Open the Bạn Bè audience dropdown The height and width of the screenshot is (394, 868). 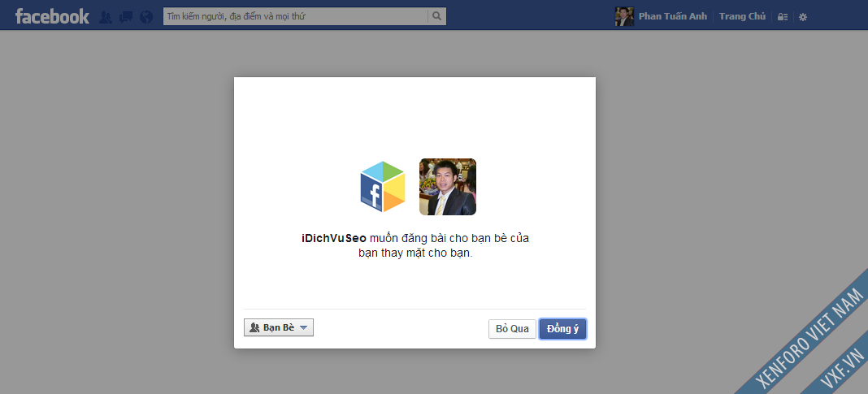[279, 327]
